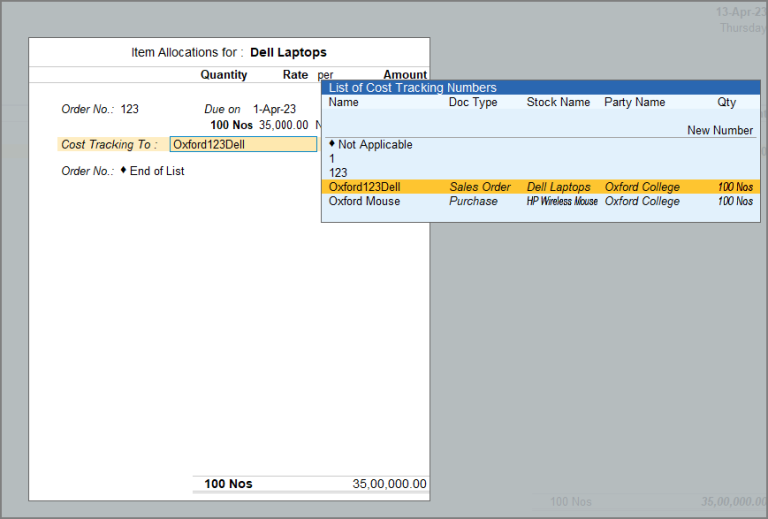Focus the Cost Tracking To field
The image size is (768, 519).
pyautogui.click(x=243, y=144)
